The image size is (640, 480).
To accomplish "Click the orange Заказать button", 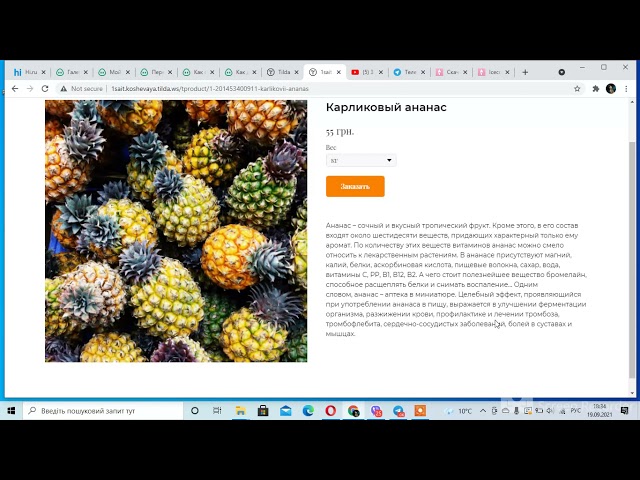I will [355, 187].
